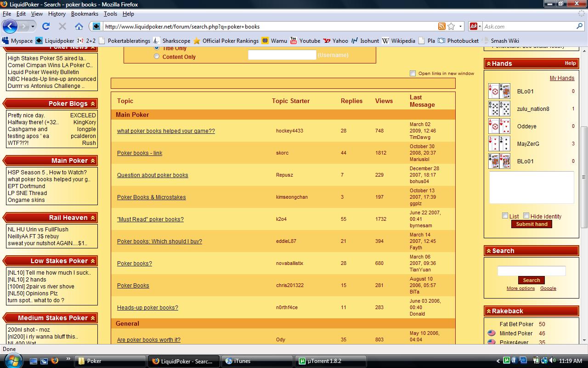Collapse the Rail Heaven section

(93, 218)
